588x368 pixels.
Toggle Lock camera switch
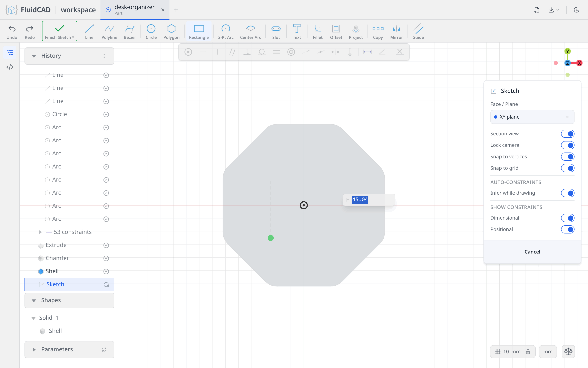[x=568, y=145]
